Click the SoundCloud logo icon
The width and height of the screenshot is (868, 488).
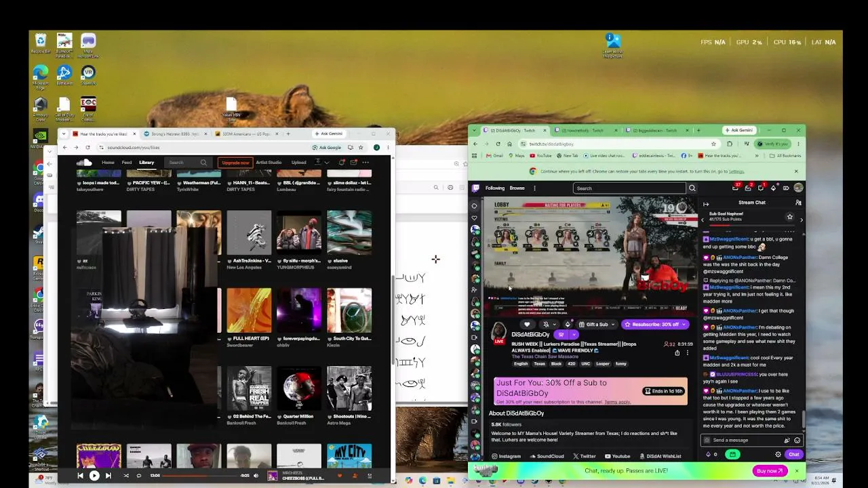tap(84, 163)
